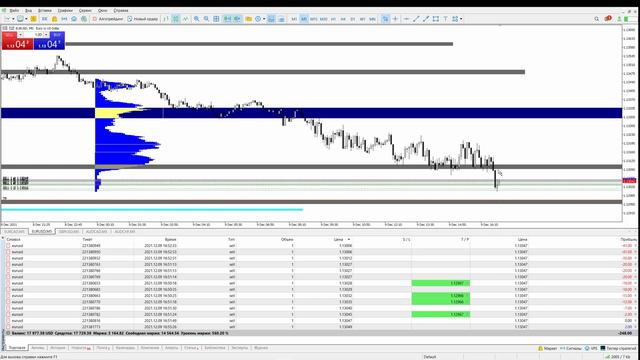Screen dimensions: 640x360
Task: Open the chart periods clock icon
Action: [x=258, y=19]
